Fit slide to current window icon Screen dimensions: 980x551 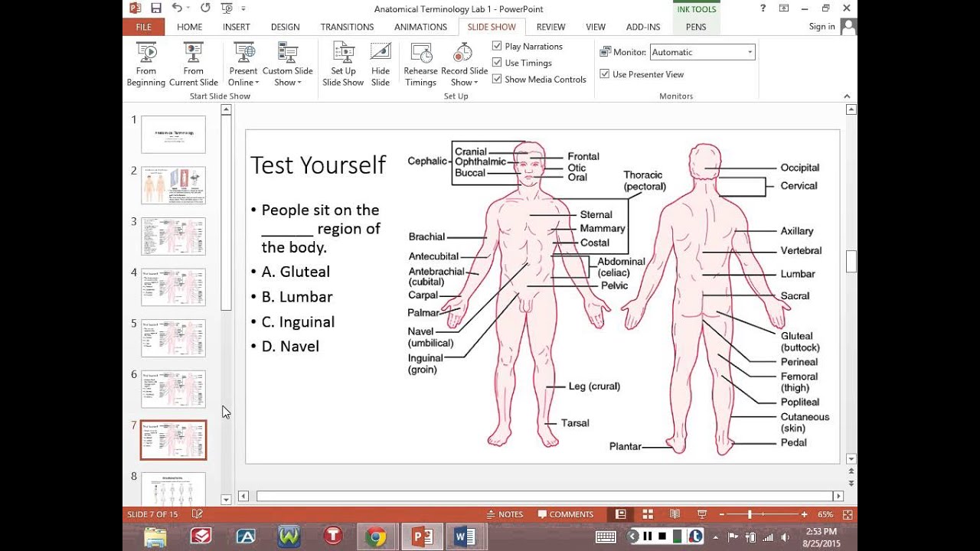848,514
